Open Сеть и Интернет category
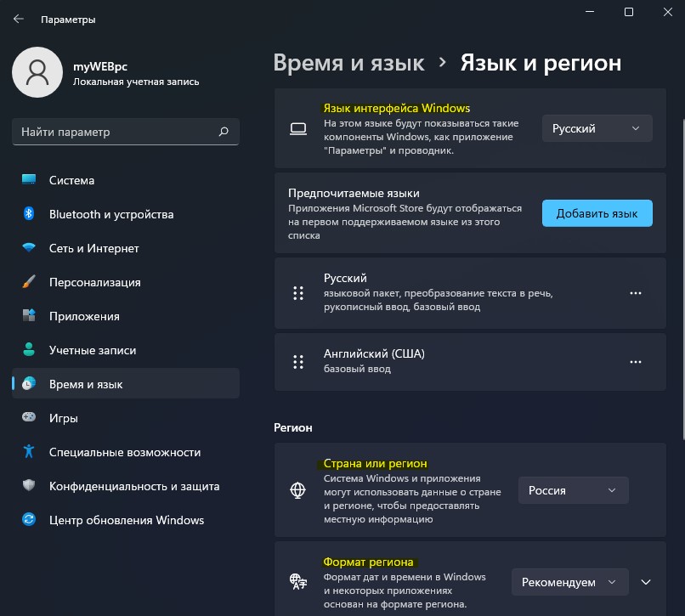 click(x=126, y=248)
